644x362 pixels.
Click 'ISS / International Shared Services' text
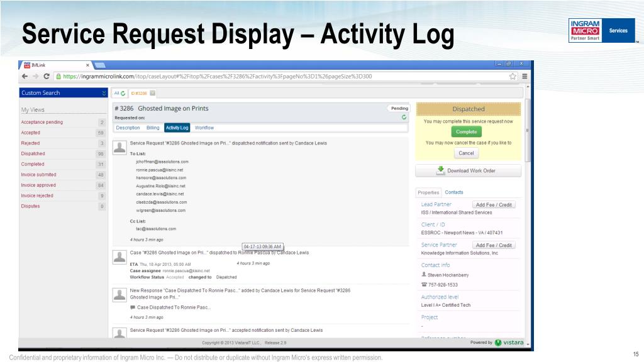(x=457, y=212)
